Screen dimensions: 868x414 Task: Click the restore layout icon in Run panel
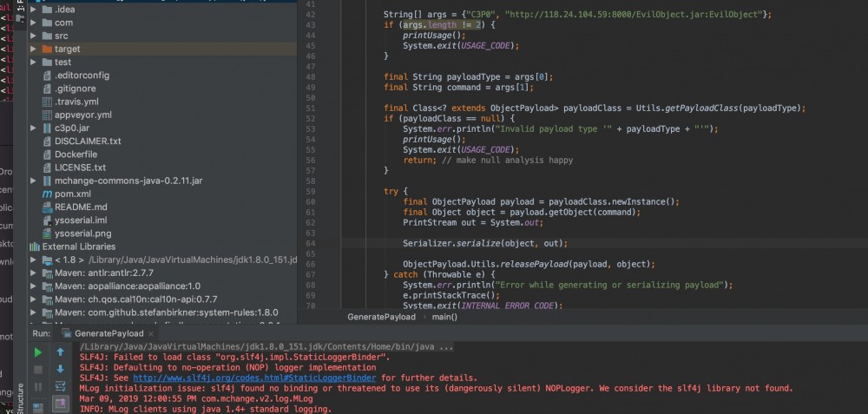coord(37,408)
